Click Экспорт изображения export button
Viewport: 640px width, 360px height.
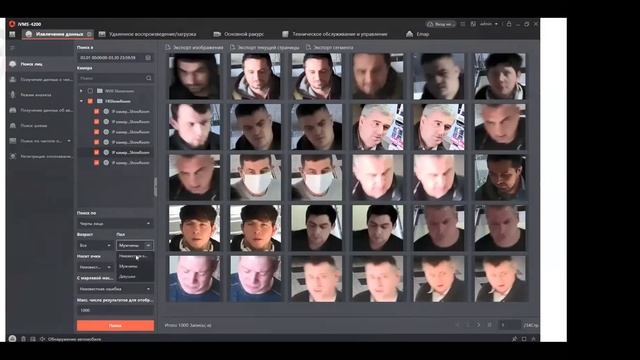point(194,47)
